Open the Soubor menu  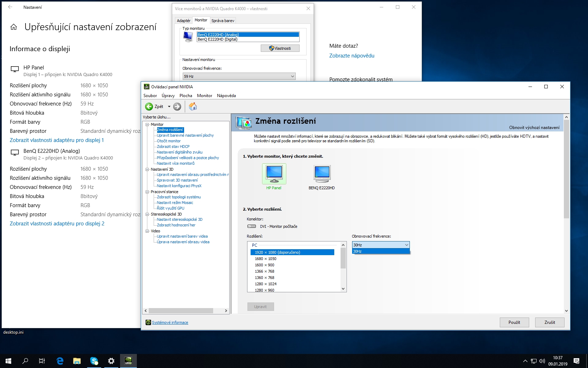click(150, 96)
